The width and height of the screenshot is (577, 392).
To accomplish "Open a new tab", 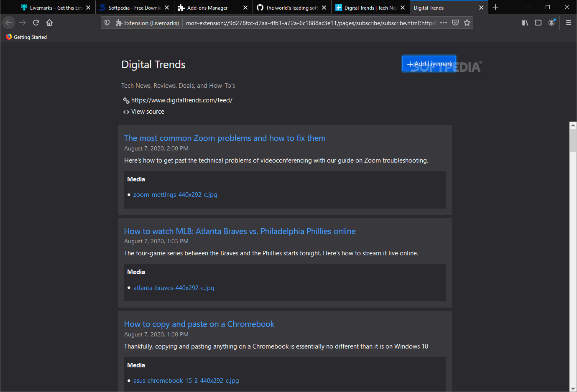I will pos(495,8).
